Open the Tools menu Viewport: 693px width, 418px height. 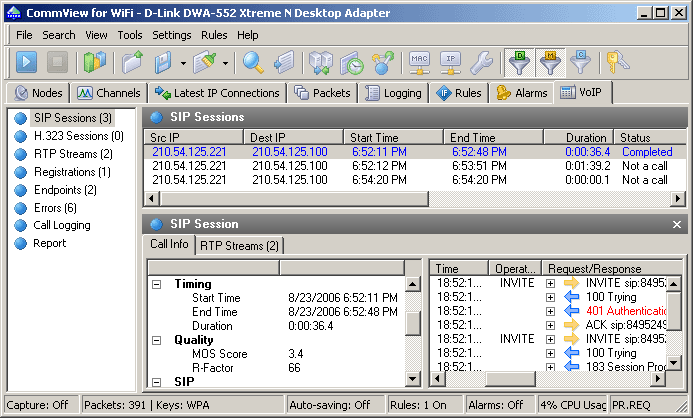coord(129,35)
